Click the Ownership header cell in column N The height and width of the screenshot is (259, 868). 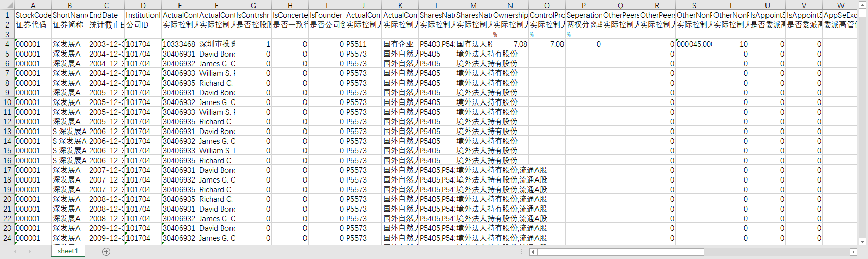click(x=510, y=15)
